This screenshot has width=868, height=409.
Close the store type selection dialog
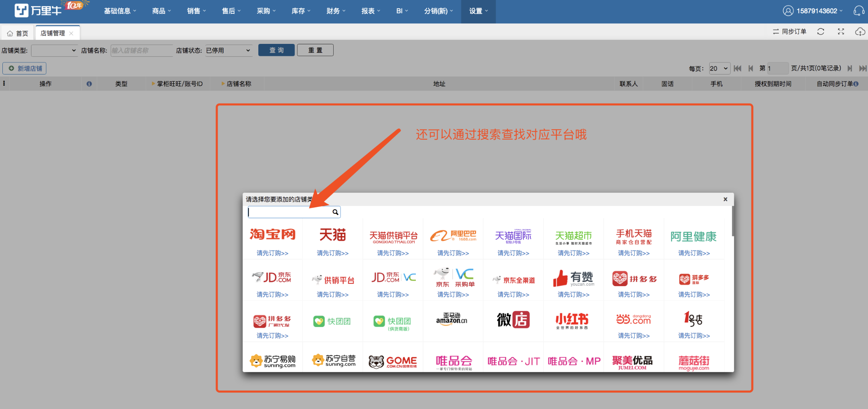pos(725,199)
